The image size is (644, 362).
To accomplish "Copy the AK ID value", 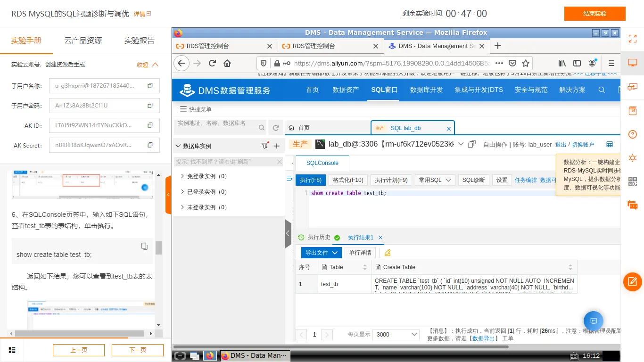I will pos(150,125).
